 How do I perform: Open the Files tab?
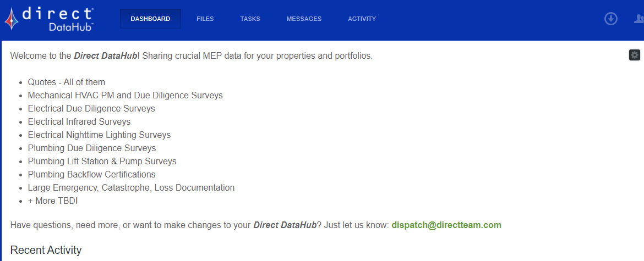click(205, 19)
